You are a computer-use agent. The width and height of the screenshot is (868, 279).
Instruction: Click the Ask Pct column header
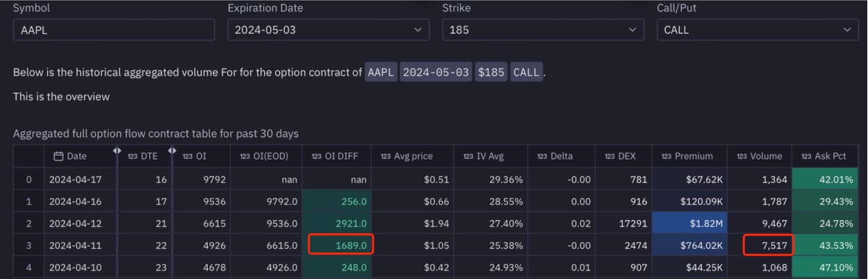click(824, 156)
